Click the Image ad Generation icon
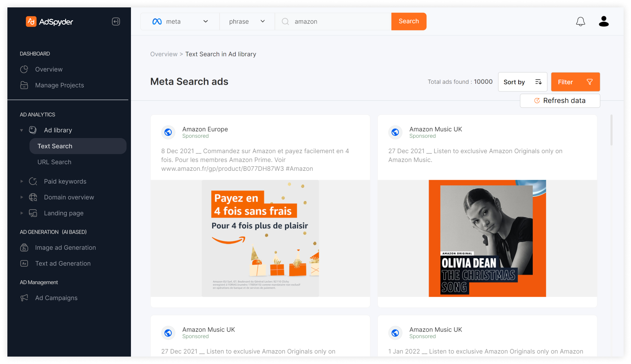The width and height of the screenshot is (631, 364). pyautogui.click(x=24, y=247)
